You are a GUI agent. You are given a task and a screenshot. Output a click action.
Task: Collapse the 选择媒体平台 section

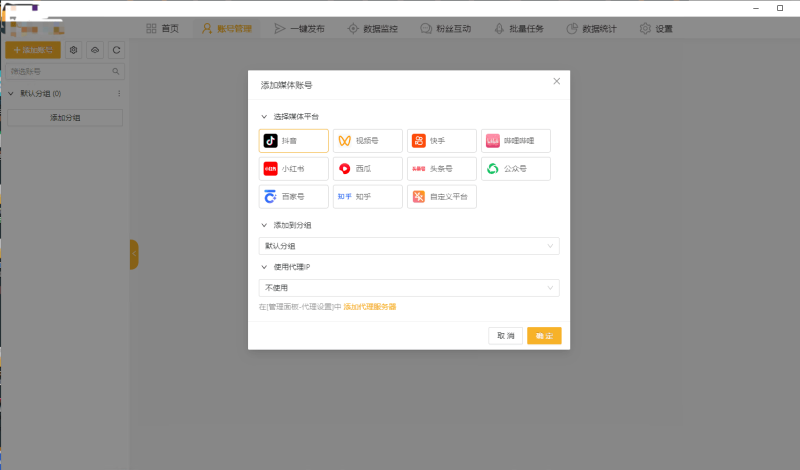pyautogui.click(x=264, y=117)
